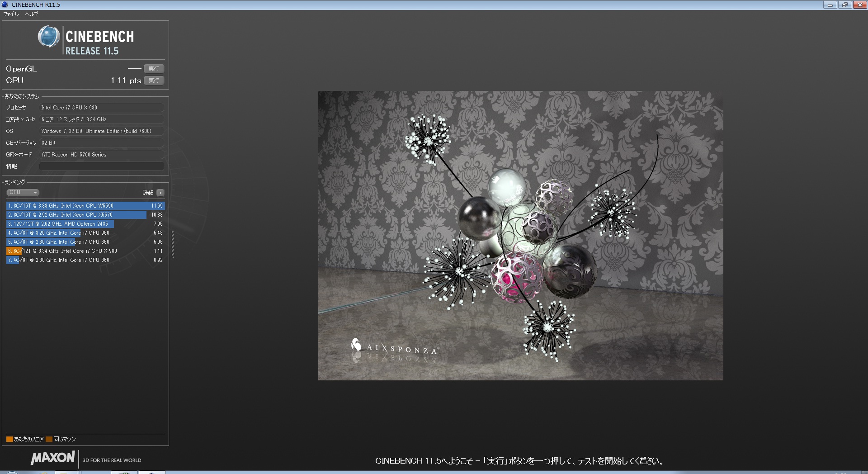Click the AIXSPONZA logo in the render
Viewport: 868px width, 474px height.
pyautogui.click(x=394, y=347)
